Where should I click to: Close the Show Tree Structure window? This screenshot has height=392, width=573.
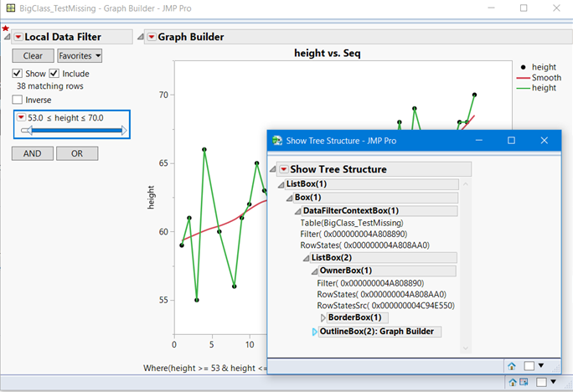coord(545,141)
